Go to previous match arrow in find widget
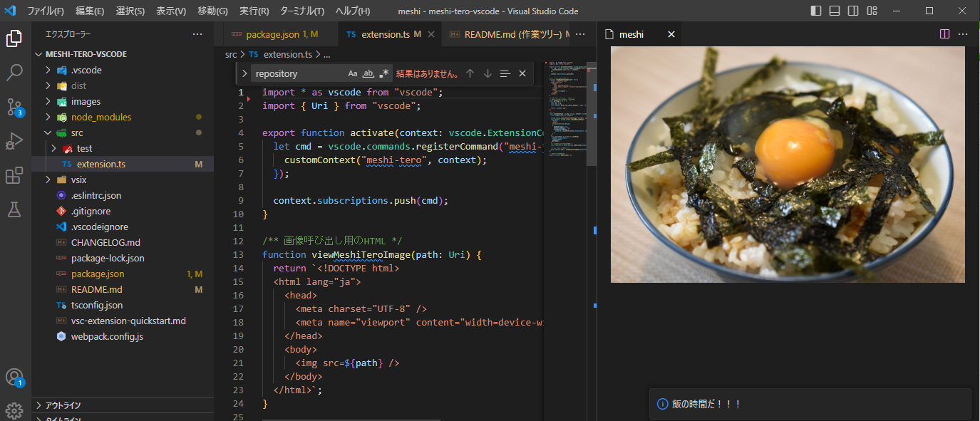980x421 pixels. point(470,73)
